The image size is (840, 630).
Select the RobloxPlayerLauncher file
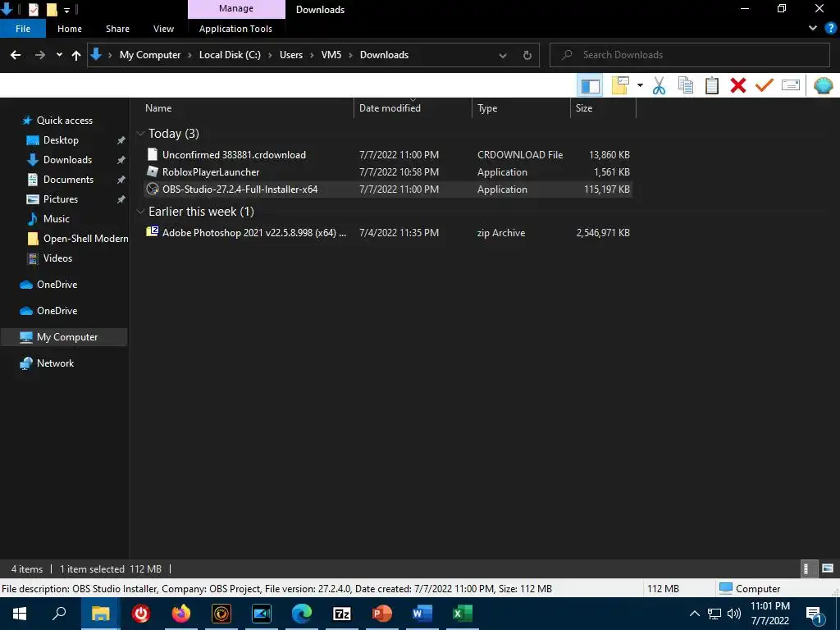pos(388,172)
